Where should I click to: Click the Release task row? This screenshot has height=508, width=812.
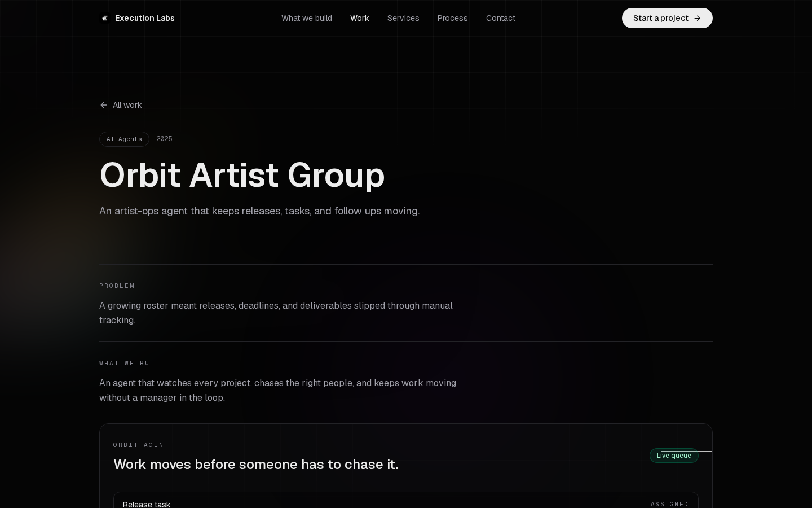406,500
